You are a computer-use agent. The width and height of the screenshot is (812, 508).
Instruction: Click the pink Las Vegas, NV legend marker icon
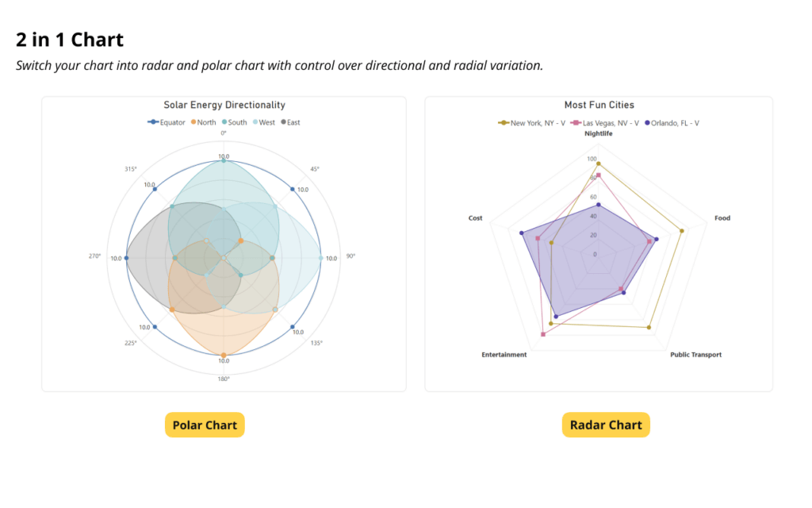coord(576,123)
